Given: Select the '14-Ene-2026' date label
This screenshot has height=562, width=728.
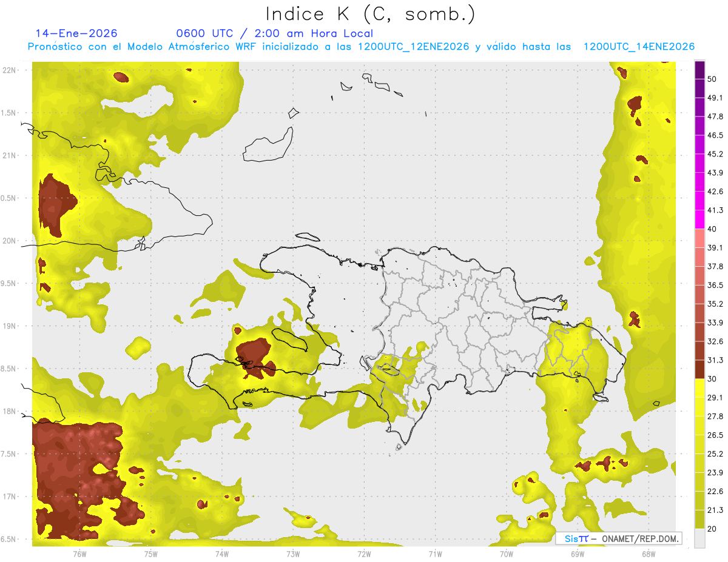Looking at the screenshot, I should (76, 33).
